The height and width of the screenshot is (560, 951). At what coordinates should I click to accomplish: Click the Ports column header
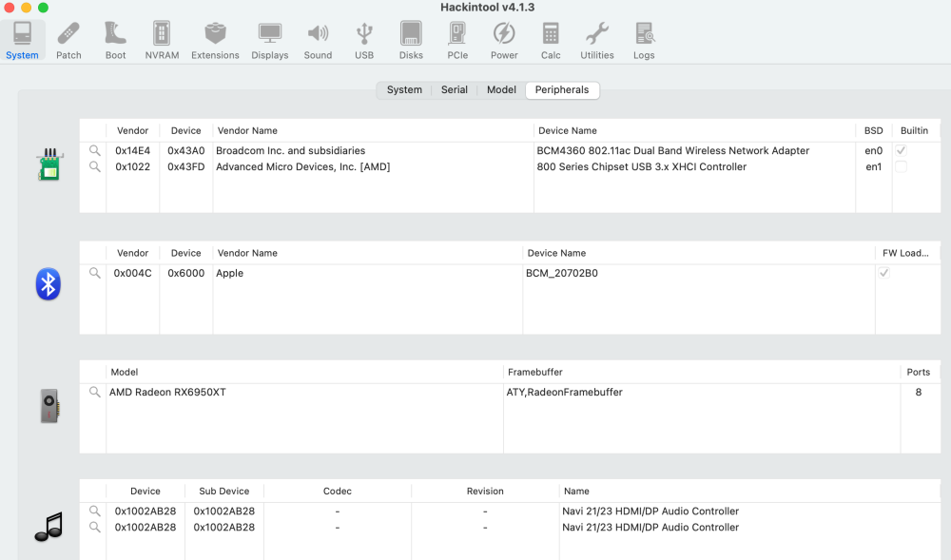click(919, 372)
